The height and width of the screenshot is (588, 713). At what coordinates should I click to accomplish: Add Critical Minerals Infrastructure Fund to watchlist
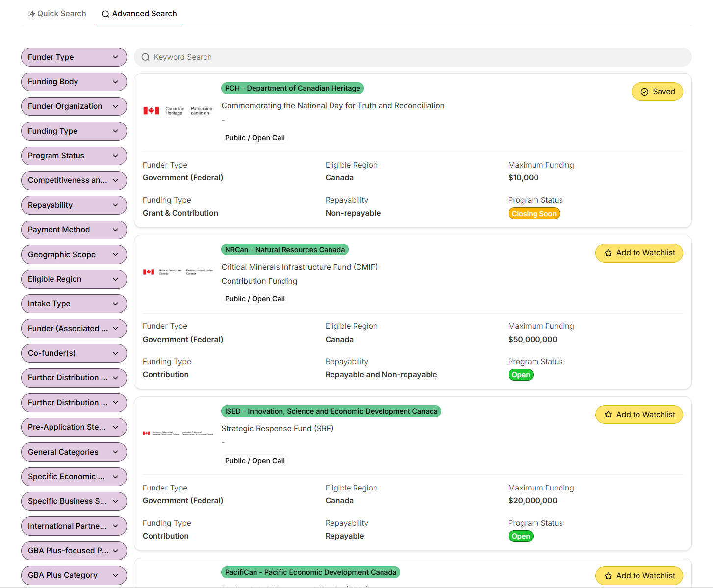click(x=639, y=253)
